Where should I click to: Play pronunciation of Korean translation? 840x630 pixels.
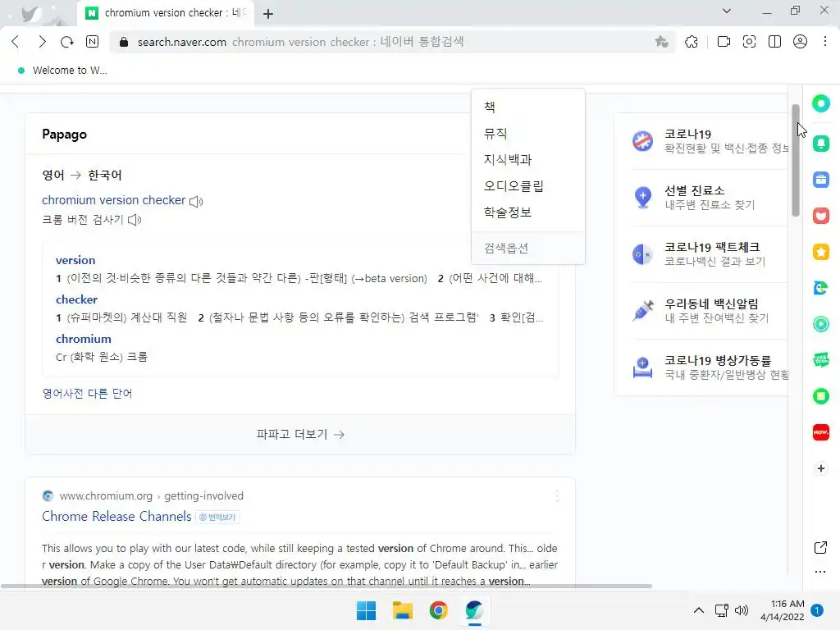coord(135,220)
